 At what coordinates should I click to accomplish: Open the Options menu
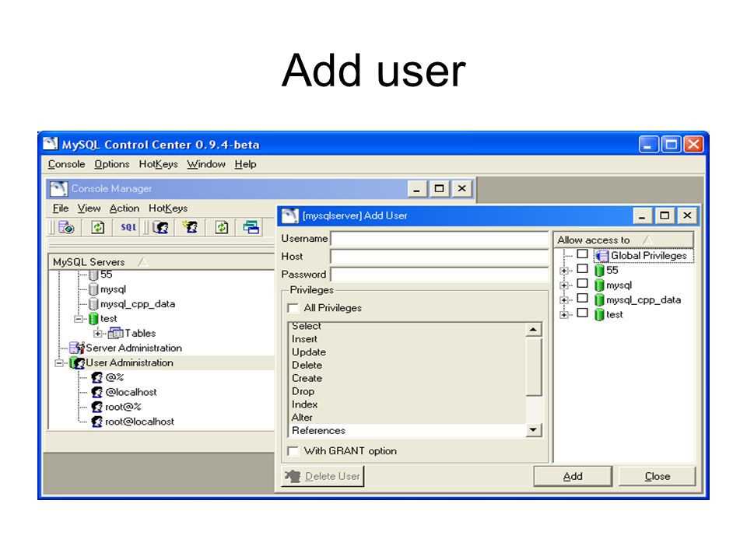[111, 164]
